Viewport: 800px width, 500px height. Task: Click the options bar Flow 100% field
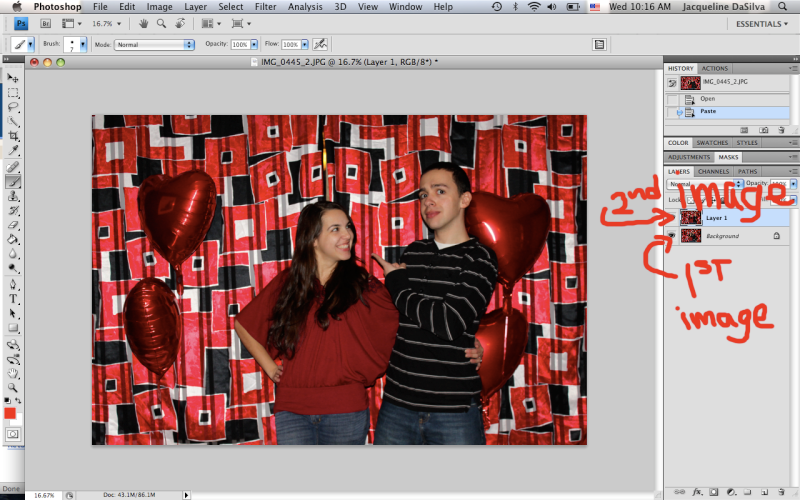coord(291,45)
